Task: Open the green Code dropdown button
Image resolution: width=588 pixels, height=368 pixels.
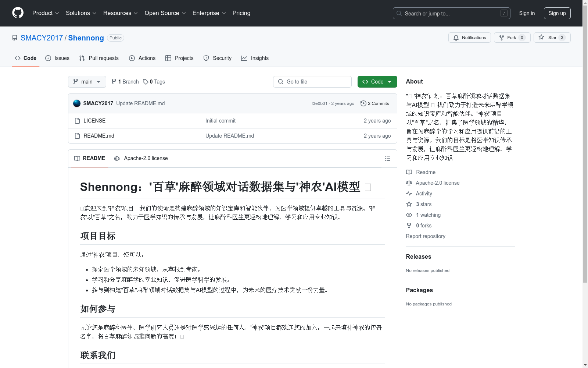Action: point(377,82)
